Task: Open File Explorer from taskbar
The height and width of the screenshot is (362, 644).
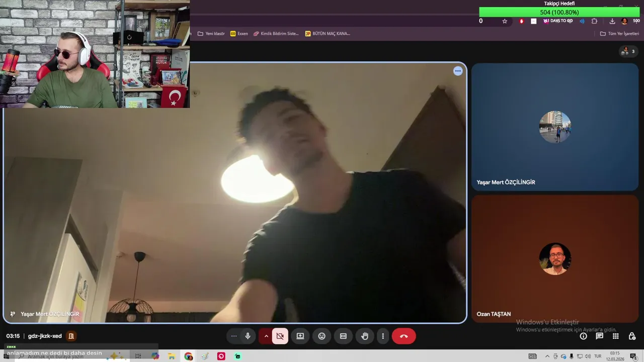Action: [x=172, y=356]
